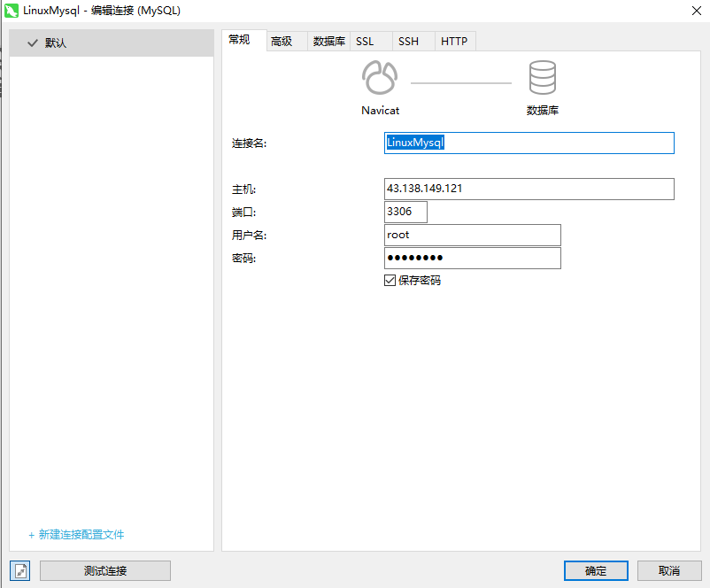Close the edit connection dialog
710x588 pixels.
click(x=697, y=11)
